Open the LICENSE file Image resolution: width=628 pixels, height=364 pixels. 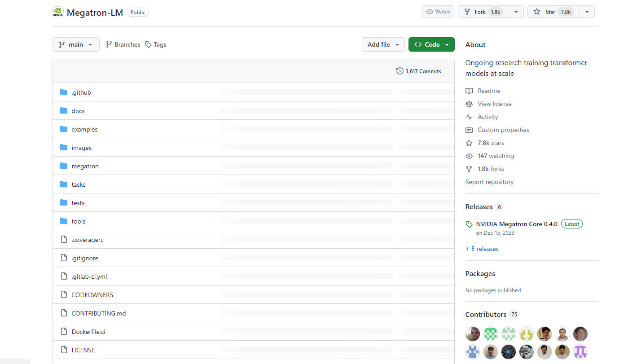tap(83, 350)
